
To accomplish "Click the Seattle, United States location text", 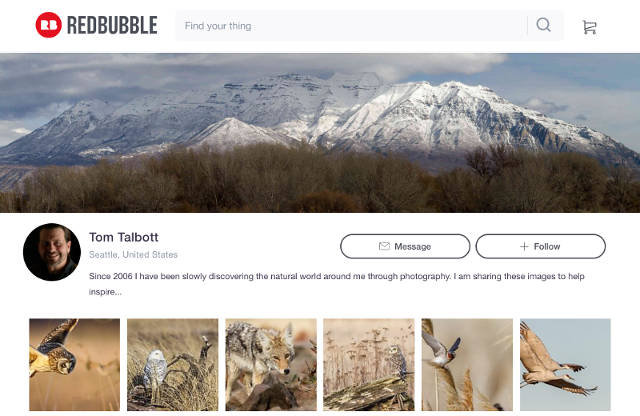I will tap(133, 255).
